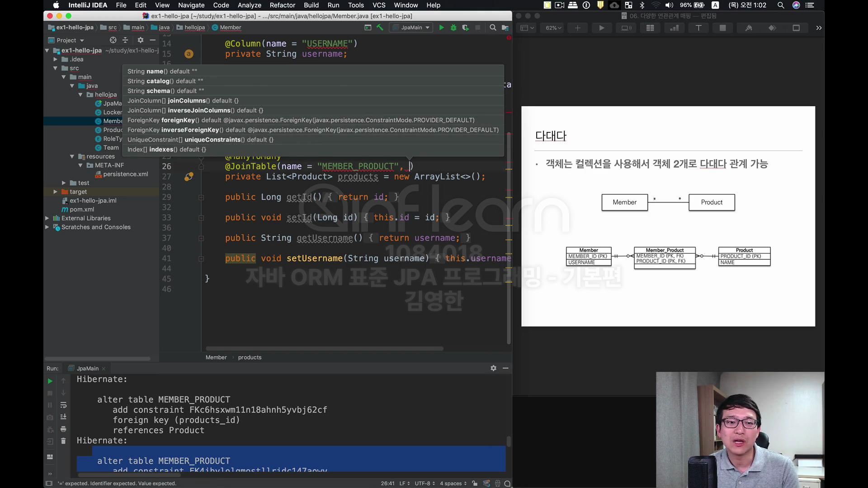Expand the target folder in Project tree
Viewport: 868px width, 488px height.
55,192
